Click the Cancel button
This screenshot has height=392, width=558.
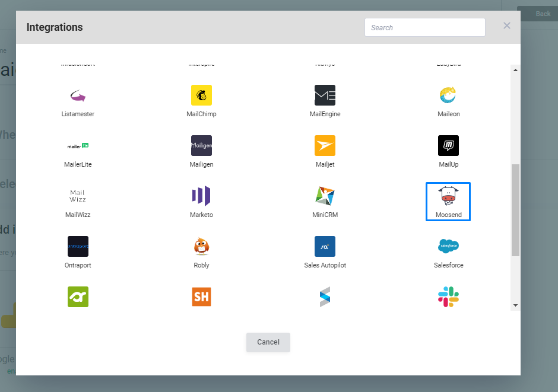pyautogui.click(x=268, y=342)
